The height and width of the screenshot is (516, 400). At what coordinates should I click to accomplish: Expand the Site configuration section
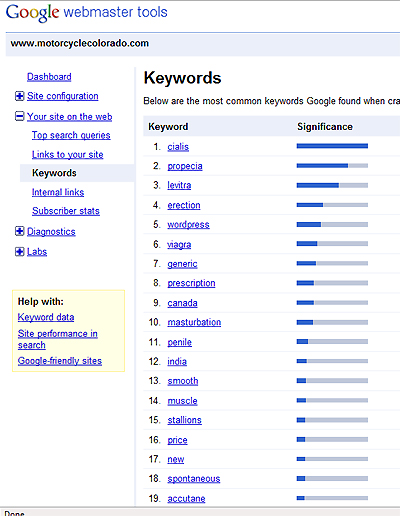[20, 96]
